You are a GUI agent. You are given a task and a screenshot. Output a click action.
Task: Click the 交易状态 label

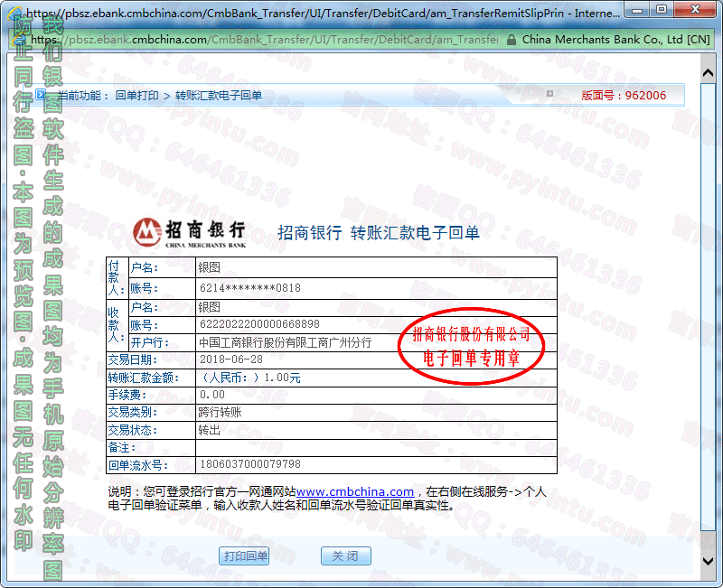132,431
